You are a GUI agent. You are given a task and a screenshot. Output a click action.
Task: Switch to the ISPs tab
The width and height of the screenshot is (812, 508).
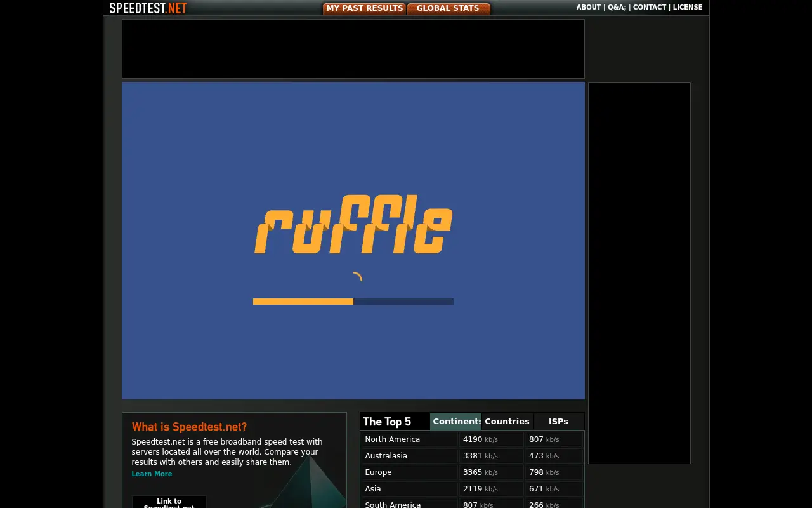558,422
